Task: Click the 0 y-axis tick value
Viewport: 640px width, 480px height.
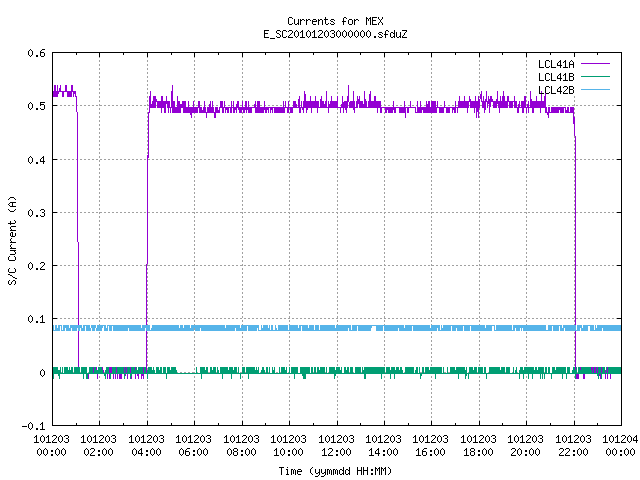Action: pyautogui.click(x=42, y=372)
